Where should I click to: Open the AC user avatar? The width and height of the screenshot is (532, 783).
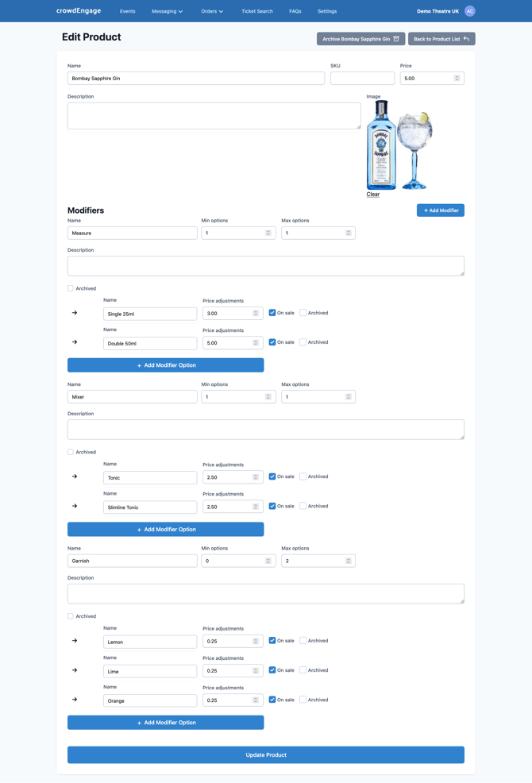[x=469, y=11]
